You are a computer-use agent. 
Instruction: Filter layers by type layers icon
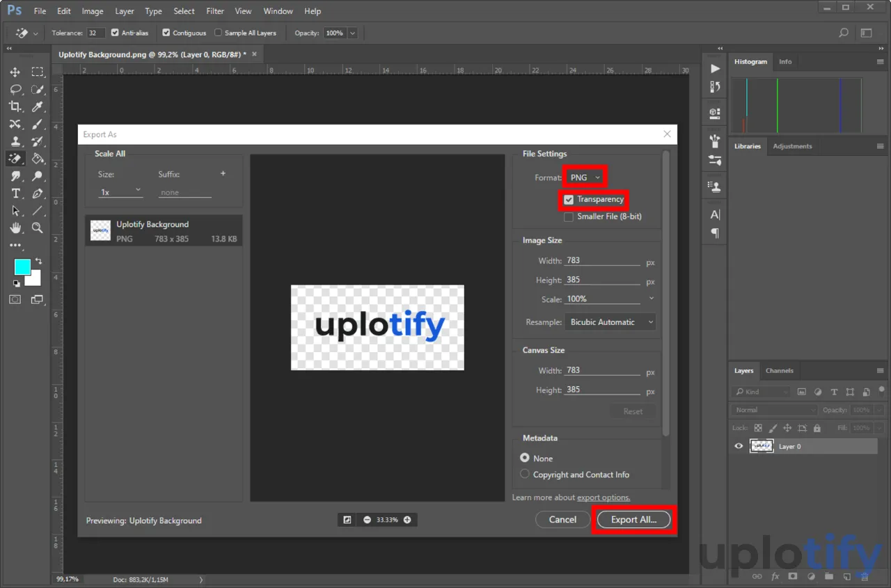pos(834,392)
